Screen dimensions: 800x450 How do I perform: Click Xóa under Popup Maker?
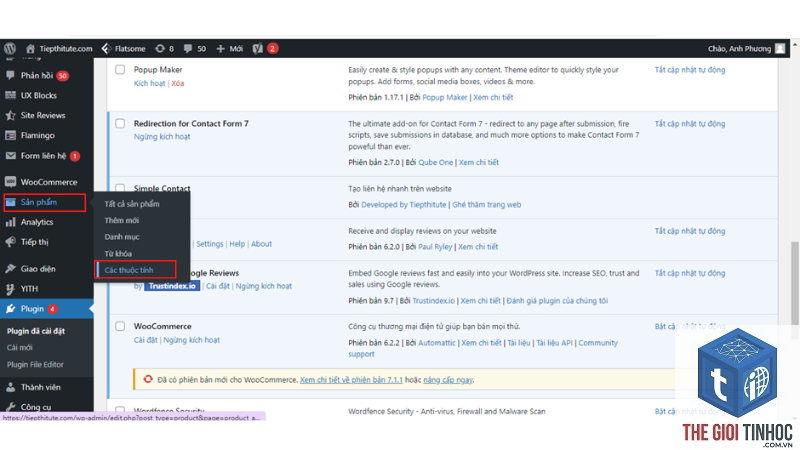click(x=178, y=83)
